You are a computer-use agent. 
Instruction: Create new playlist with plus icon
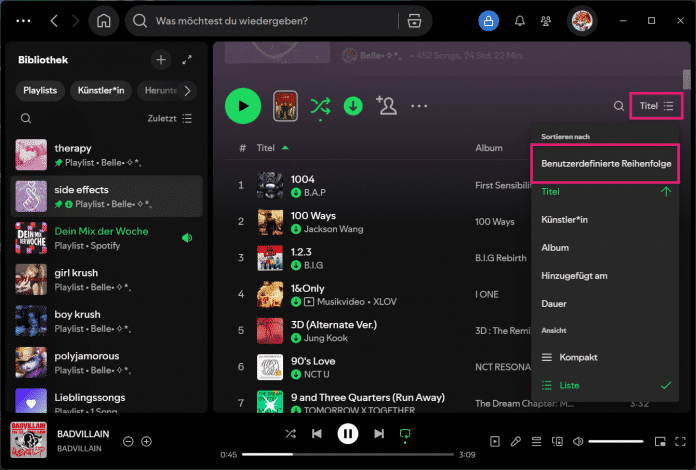click(x=161, y=60)
